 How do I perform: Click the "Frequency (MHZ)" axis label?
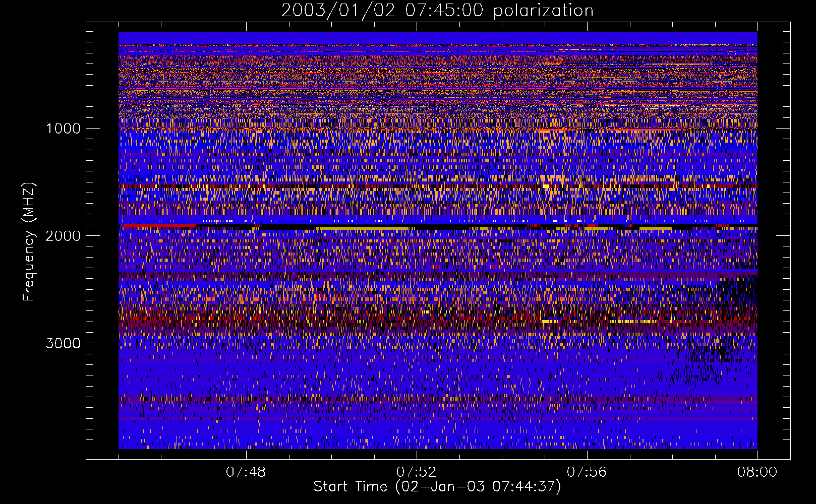coord(29,242)
